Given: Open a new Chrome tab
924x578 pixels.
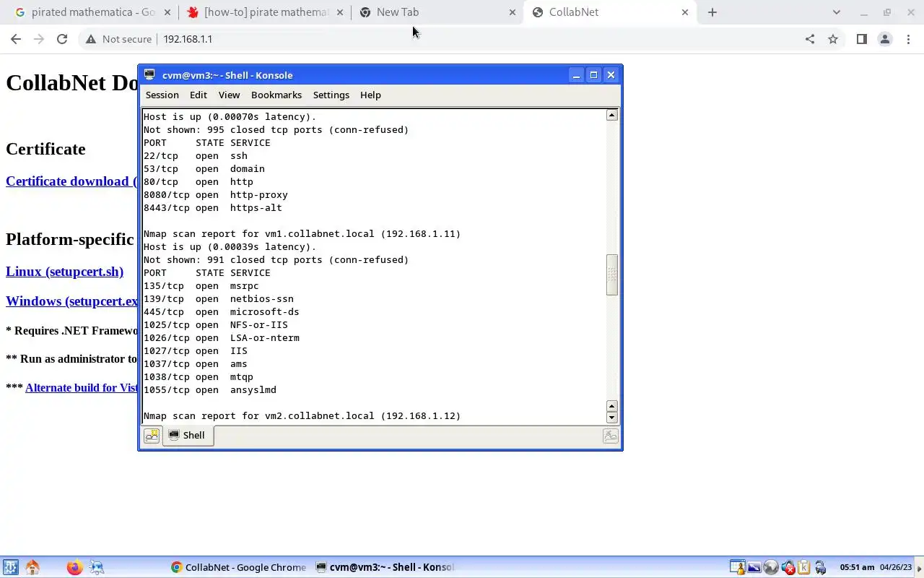Looking at the screenshot, I should (x=712, y=12).
